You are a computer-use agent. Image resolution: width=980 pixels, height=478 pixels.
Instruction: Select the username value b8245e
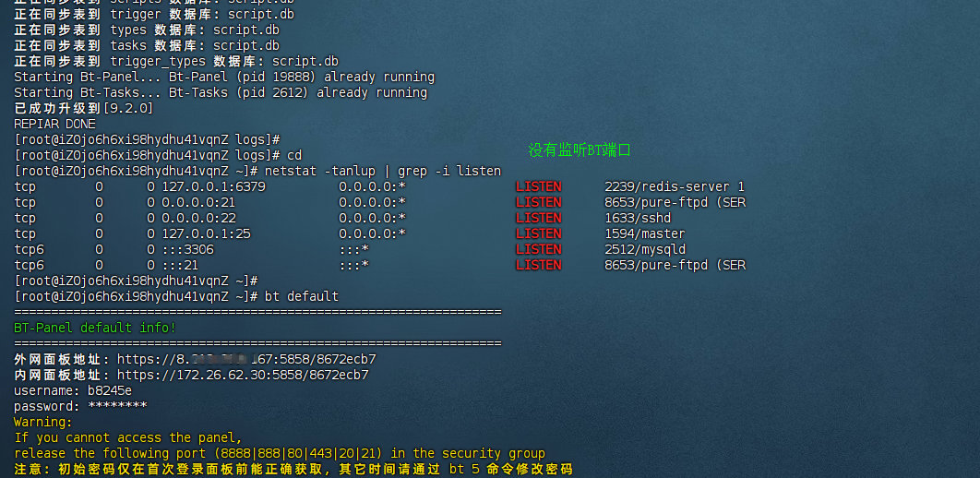tap(110, 390)
